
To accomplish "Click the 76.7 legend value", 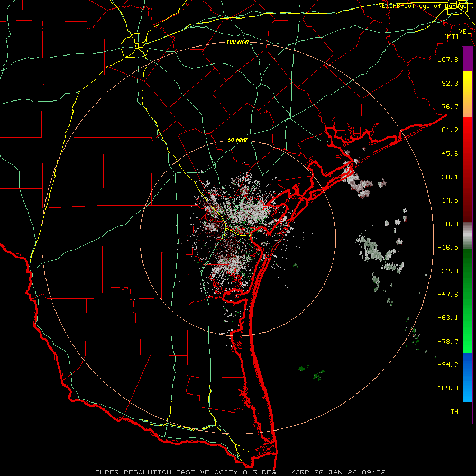I will 450,106.
